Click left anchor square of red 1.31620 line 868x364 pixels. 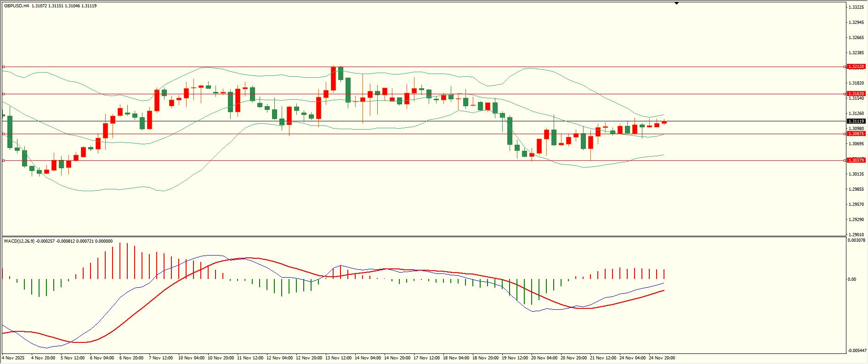click(x=4, y=94)
